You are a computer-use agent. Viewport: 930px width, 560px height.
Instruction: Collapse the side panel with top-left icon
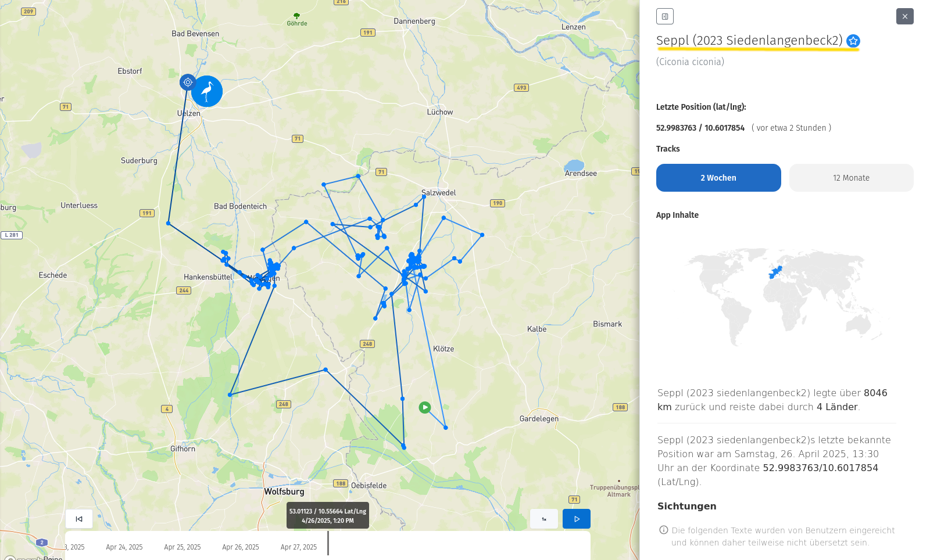pyautogui.click(x=665, y=16)
